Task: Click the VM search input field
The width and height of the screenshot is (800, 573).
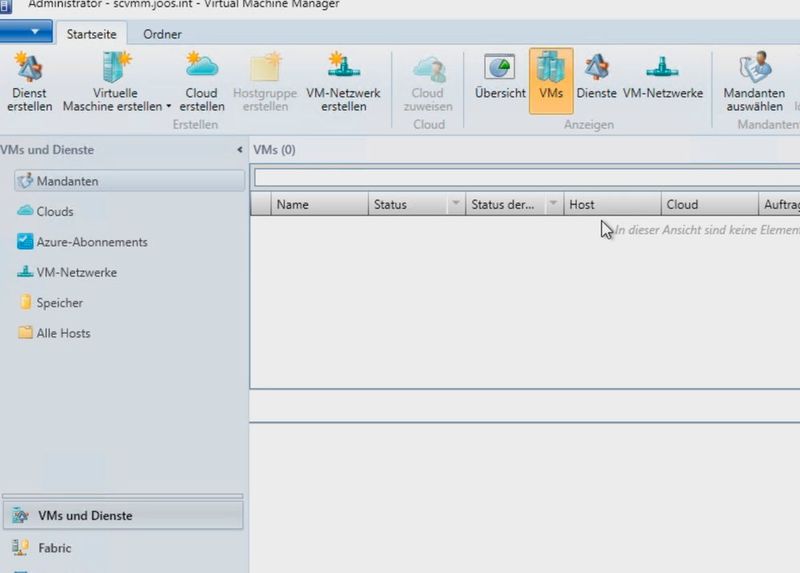Action: 525,178
